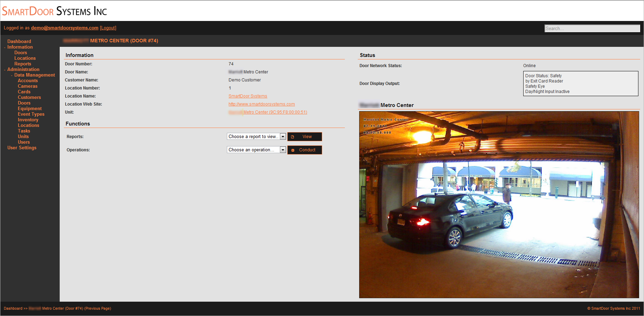The width and height of the screenshot is (644, 316).
Task: Visit the smartdoorsystems.com website link
Action: pos(261,104)
